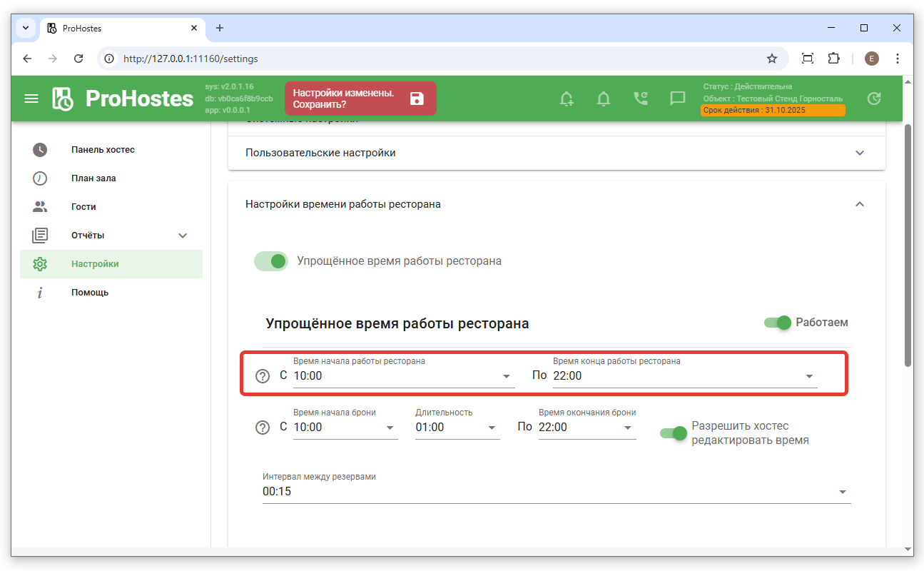924x571 pixels.
Task: Open the hamburger navigation menu
Action: [x=31, y=98]
